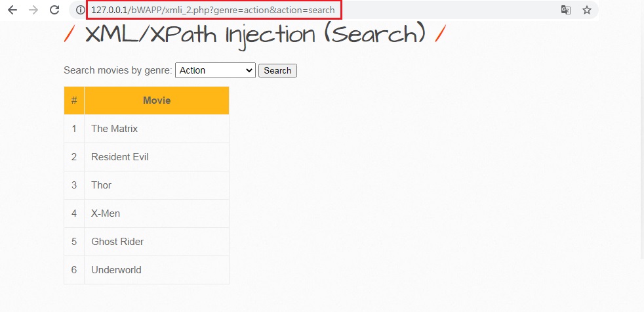Click row number 2 cell
644x312 pixels.
coord(74,157)
